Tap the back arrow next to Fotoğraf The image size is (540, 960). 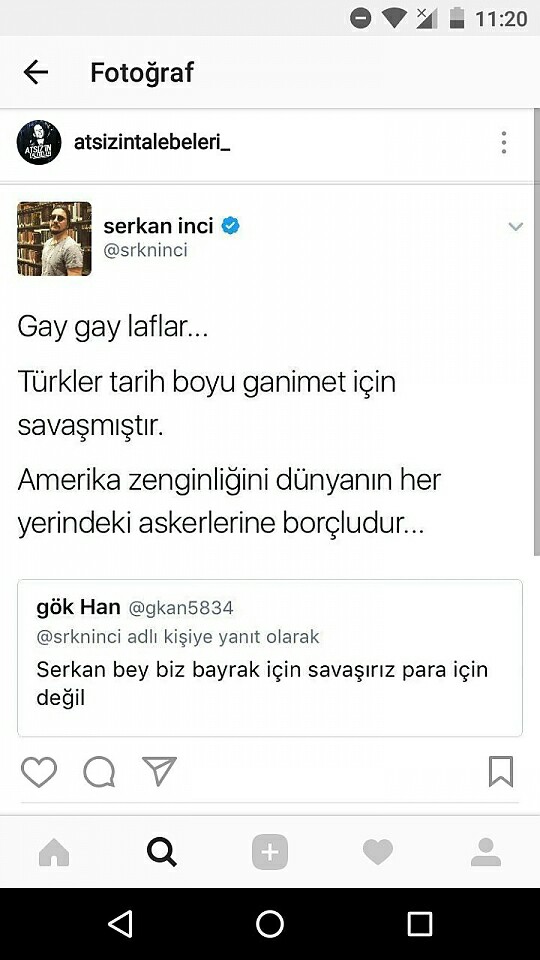(36, 72)
